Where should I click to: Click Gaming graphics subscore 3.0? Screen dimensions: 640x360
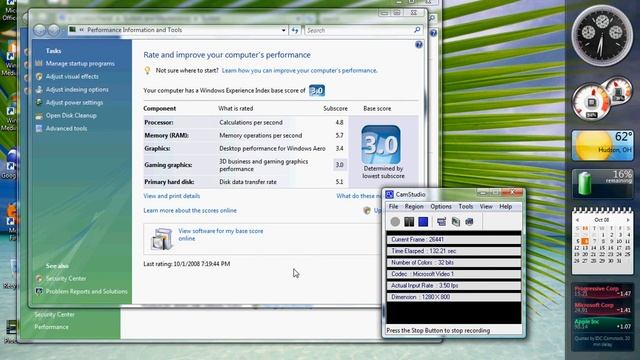(339, 165)
